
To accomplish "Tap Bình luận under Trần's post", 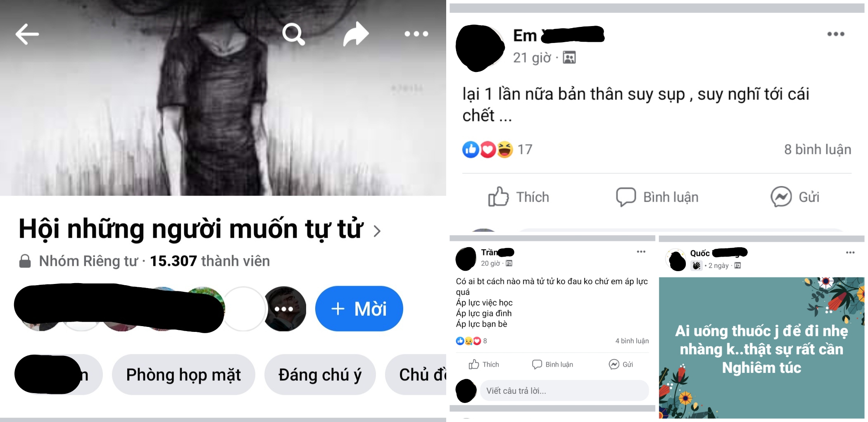I will (x=552, y=364).
